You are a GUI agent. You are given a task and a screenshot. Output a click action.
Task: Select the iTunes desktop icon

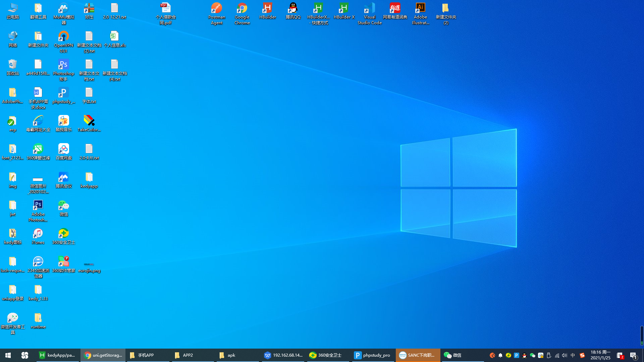click(x=38, y=234)
